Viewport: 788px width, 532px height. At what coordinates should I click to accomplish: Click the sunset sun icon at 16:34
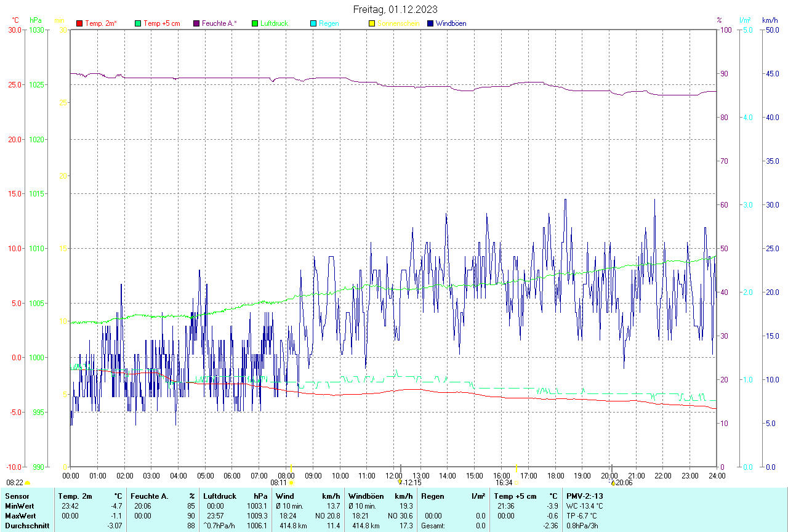(x=516, y=483)
